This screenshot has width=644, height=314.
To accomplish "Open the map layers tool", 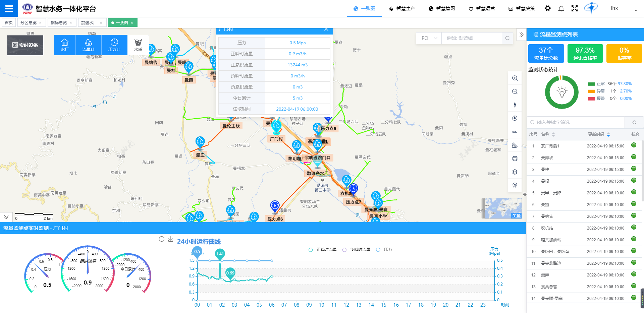I will pos(515,172).
